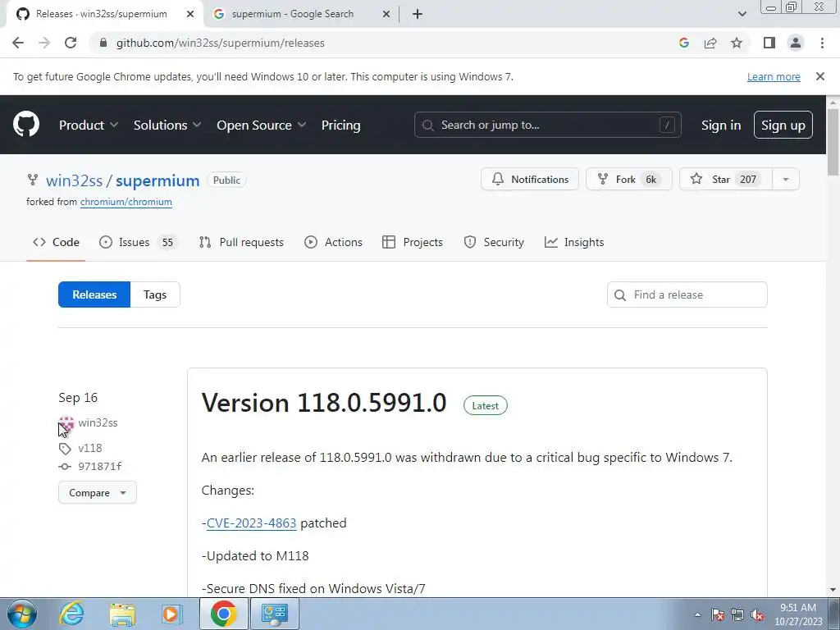Image resolution: width=840 pixels, height=630 pixels.
Task: Open the Issues tab
Action: [x=138, y=242]
